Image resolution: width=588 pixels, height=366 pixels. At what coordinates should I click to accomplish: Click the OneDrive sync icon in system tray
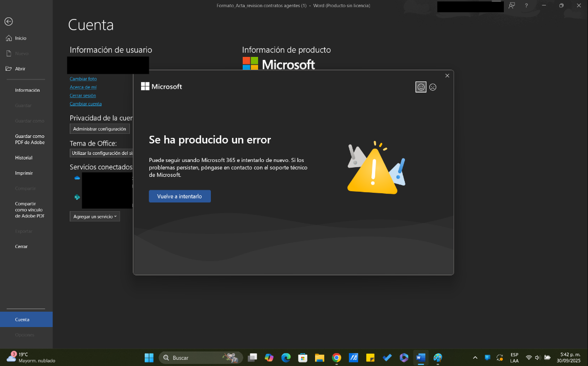[x=499, y=357]
